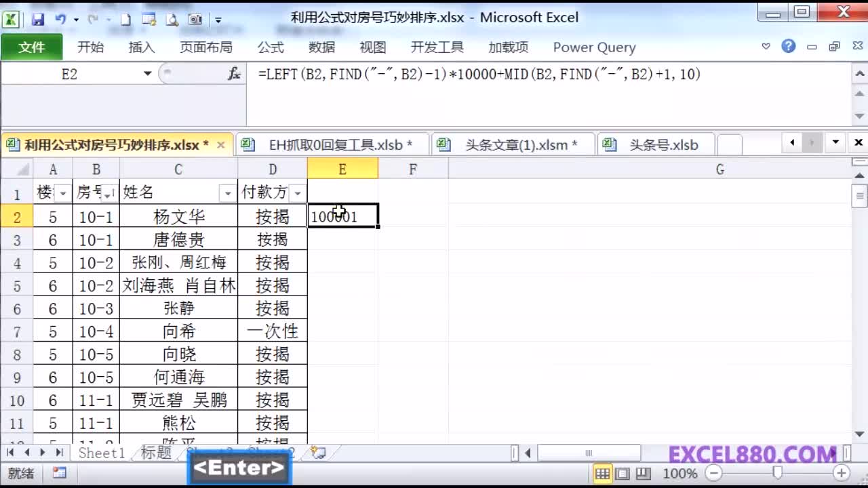The image size is (868, 488).
Task: Click the zoom out minus button
Action: 713,474
